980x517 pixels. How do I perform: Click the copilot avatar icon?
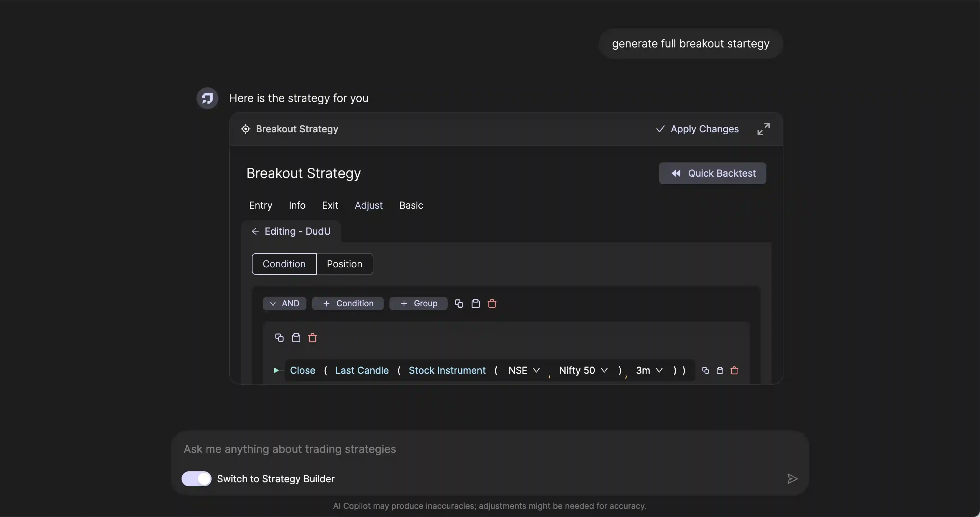(207, 98)
